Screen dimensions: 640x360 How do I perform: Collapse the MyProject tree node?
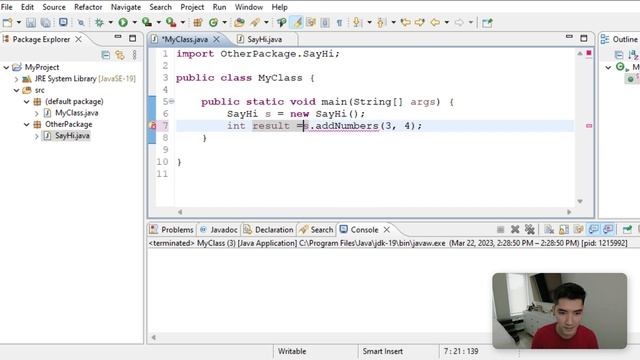6,67
